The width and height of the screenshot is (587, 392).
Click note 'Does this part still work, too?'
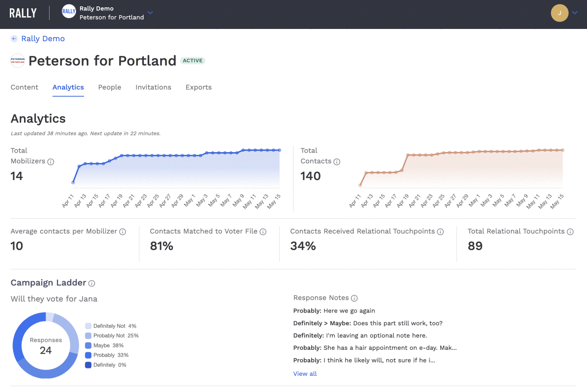(x=398, y=323)
